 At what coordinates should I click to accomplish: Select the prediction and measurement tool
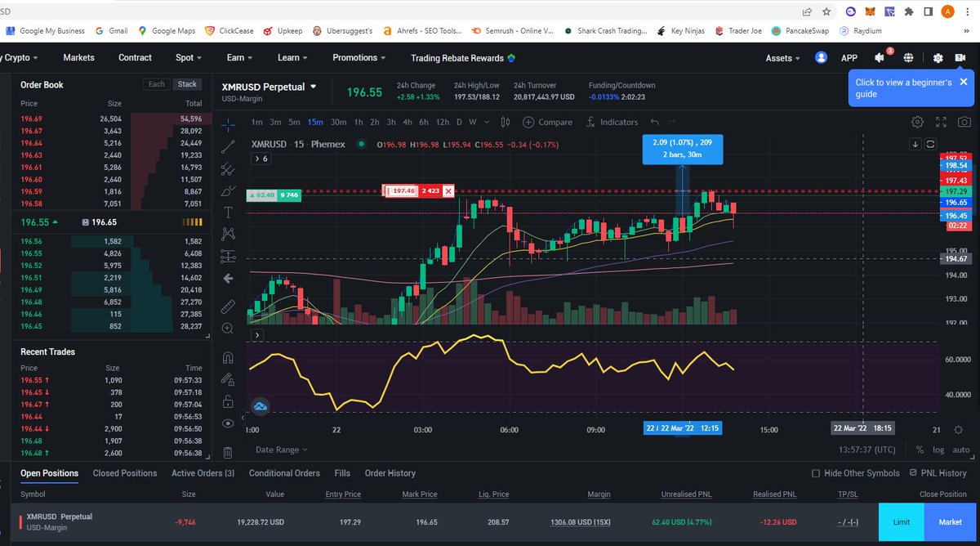click(228, 256)
